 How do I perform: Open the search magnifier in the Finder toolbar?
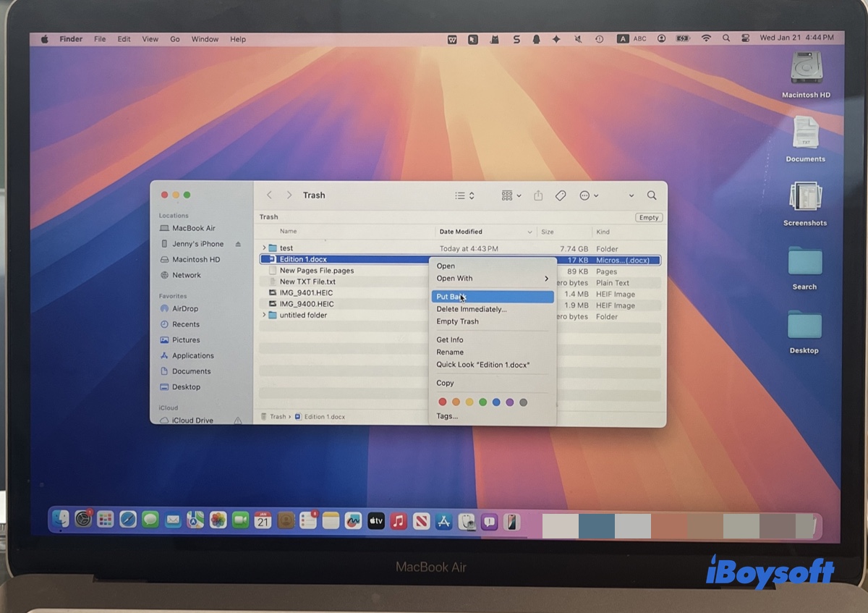coord(652,195)
